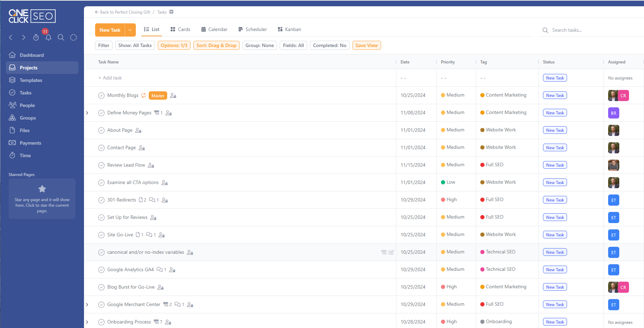Click the Save View button
This screenshot has height=328, width=644.
tap(366, 45)
